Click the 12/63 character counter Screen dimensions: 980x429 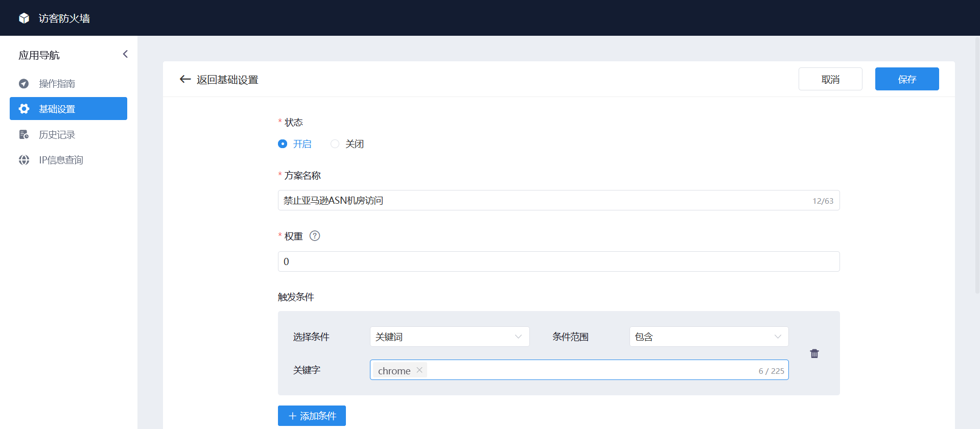coord(823,201)
